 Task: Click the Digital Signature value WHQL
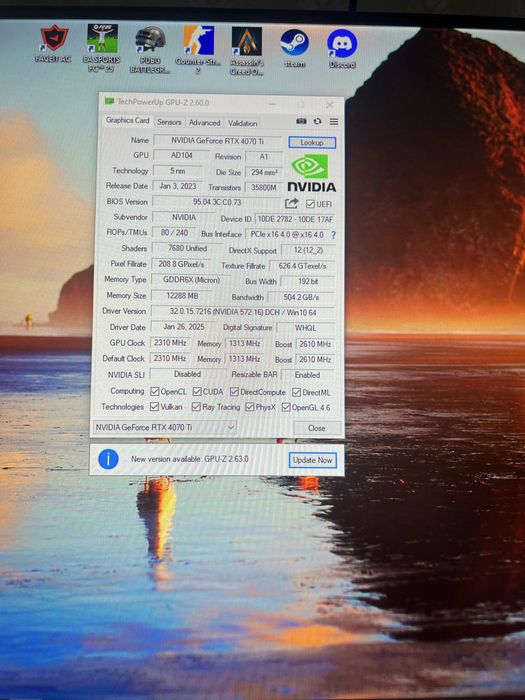click(x=305, y=328)
